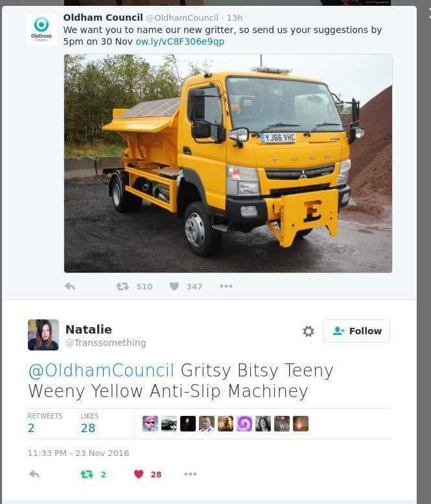Reply to the Oldham Council tweet
Screen dimensions: 431x504
[69, 286]
